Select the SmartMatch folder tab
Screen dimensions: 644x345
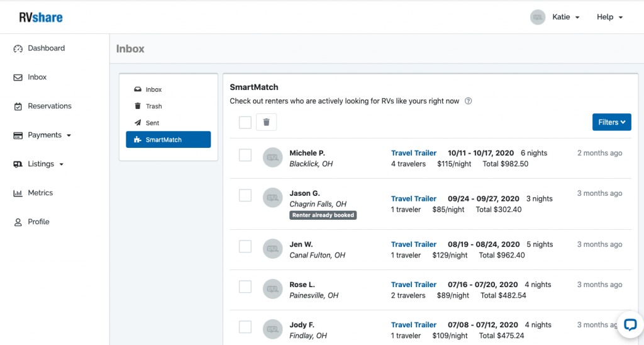click(169, 139)
